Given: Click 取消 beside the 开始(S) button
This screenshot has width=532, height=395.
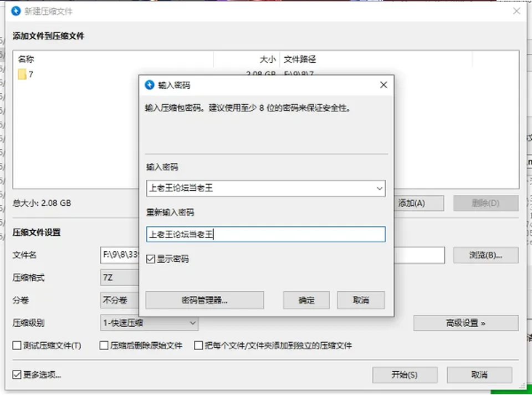Looking at the screenshot, I should pyautogui.click(x=479, y=374).
